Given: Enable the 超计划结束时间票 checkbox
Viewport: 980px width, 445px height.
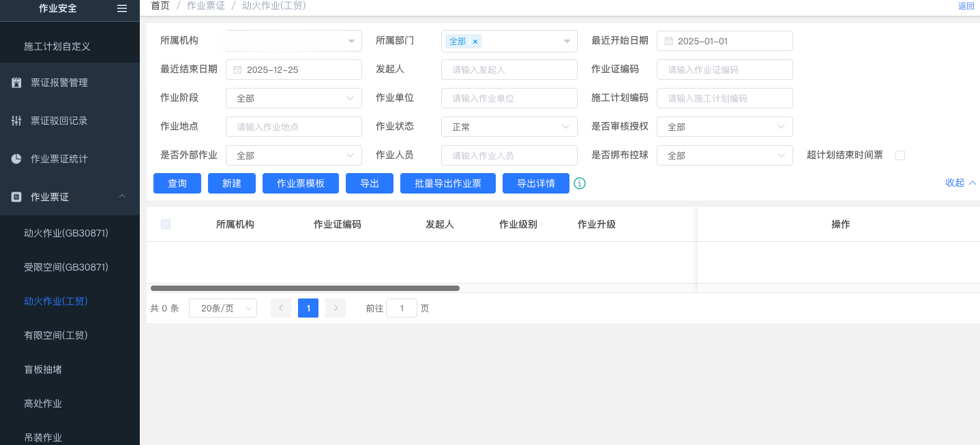Looking at the screenshot, I should pos(900,155).
